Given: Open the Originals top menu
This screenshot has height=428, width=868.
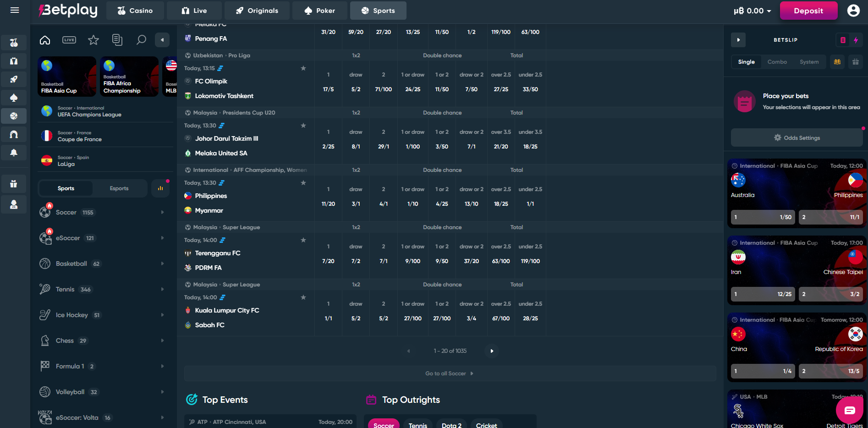Looking at the screenshot, I should tap(257, 11).
